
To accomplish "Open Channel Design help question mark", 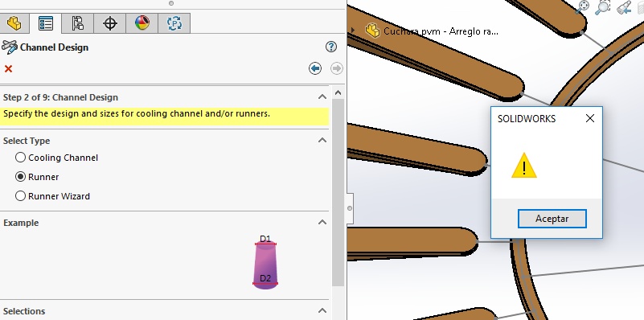I will click(331, 47).
